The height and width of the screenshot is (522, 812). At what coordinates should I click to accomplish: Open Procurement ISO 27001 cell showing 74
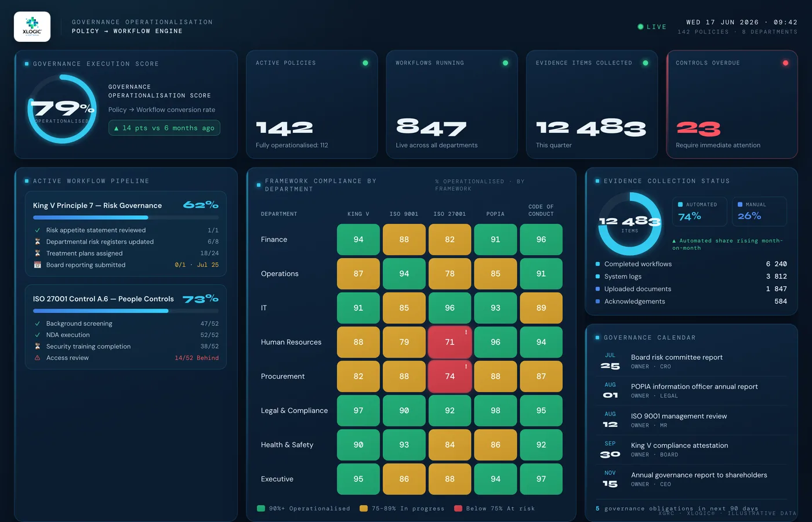click(449, 376)
